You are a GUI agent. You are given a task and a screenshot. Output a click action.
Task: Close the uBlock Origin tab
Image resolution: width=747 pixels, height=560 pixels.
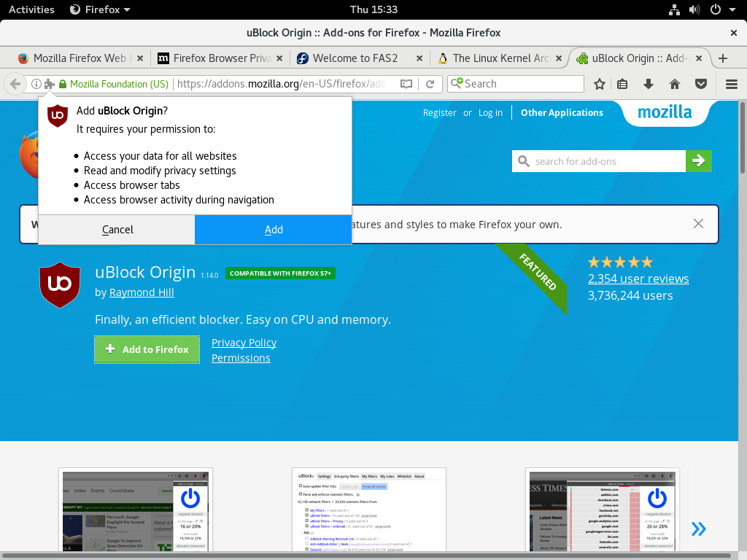(699, 58)
